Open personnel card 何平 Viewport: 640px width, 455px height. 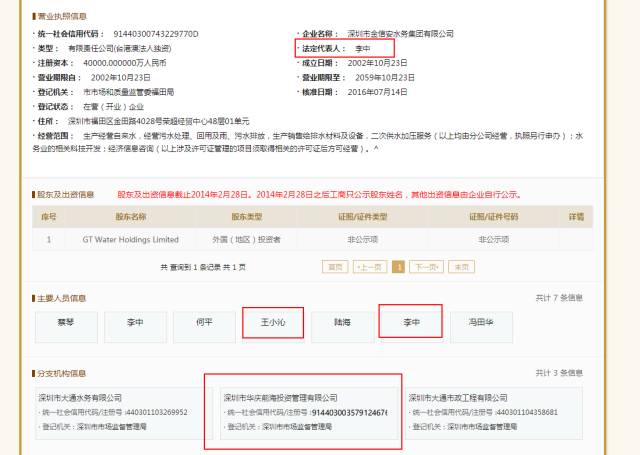coord(204,327)
